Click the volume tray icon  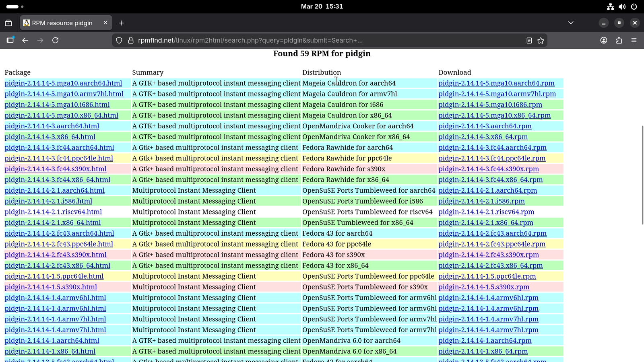tap(622, 6)
